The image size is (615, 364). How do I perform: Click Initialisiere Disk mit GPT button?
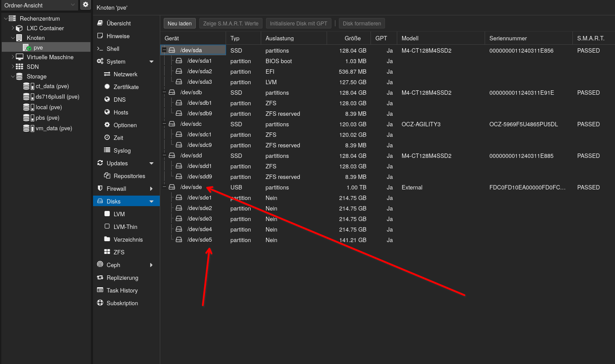coord(299,23)
